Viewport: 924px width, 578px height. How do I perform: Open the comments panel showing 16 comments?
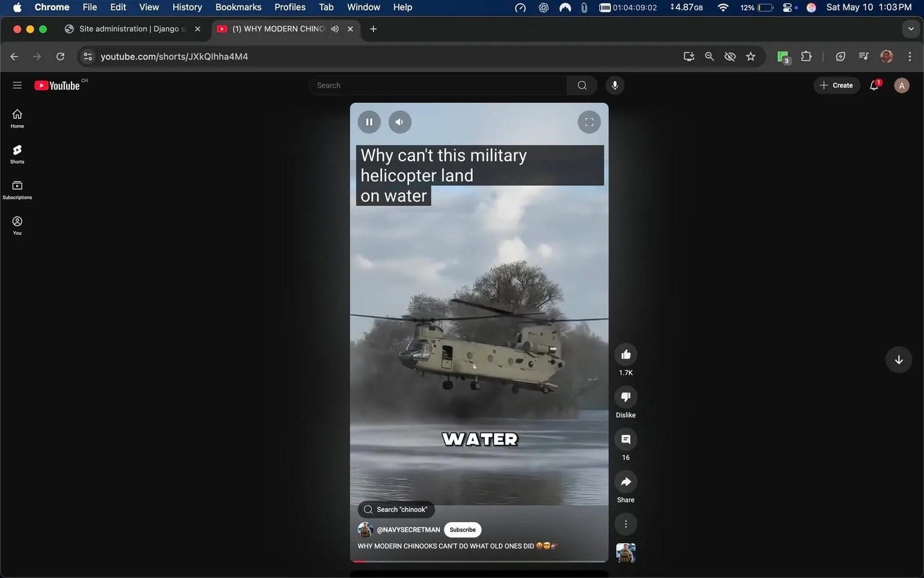pos(625,440)
